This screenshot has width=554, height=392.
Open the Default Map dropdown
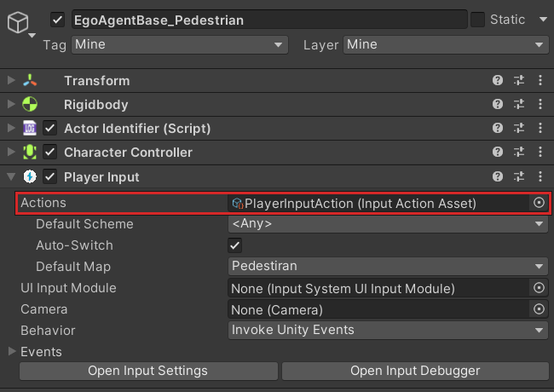pyautogui.click(x=388, y=266)
